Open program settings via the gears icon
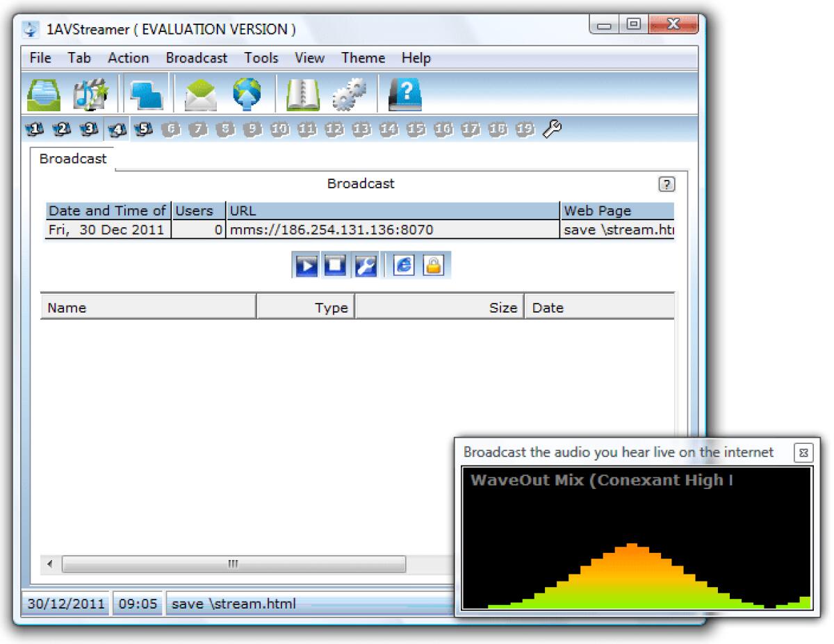Viewport: 834px width, 644px height. pos(350,94)
